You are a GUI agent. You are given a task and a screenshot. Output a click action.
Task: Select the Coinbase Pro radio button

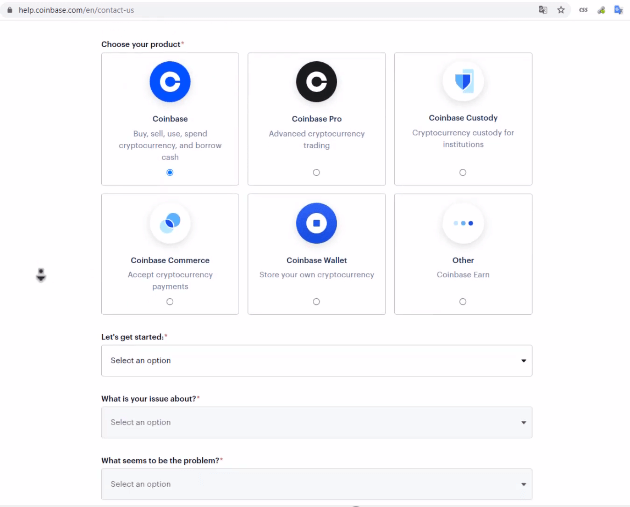pos(317,172)
